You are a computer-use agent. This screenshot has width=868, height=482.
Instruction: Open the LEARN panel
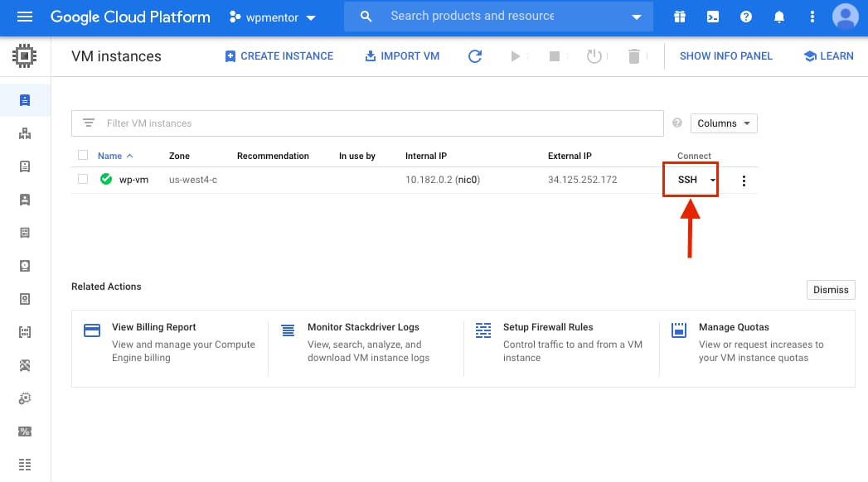pyautogui.click(x=829, y=55)
